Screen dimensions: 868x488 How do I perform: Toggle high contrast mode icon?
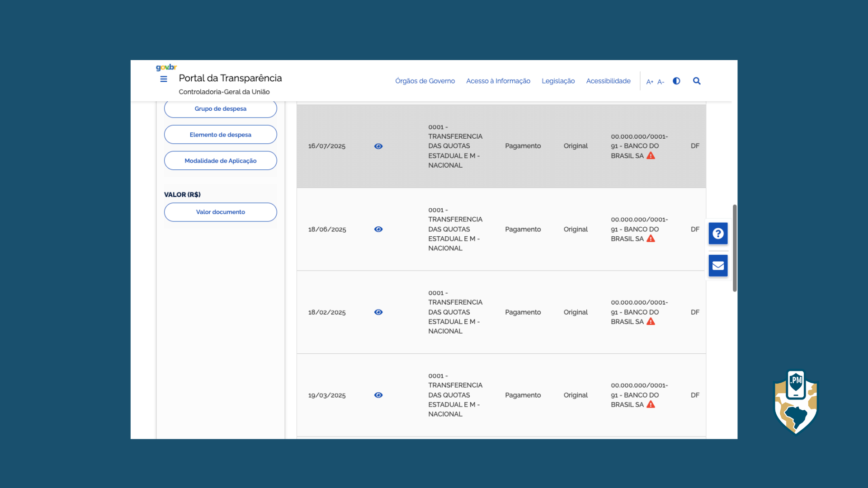[x=676, y=81]
